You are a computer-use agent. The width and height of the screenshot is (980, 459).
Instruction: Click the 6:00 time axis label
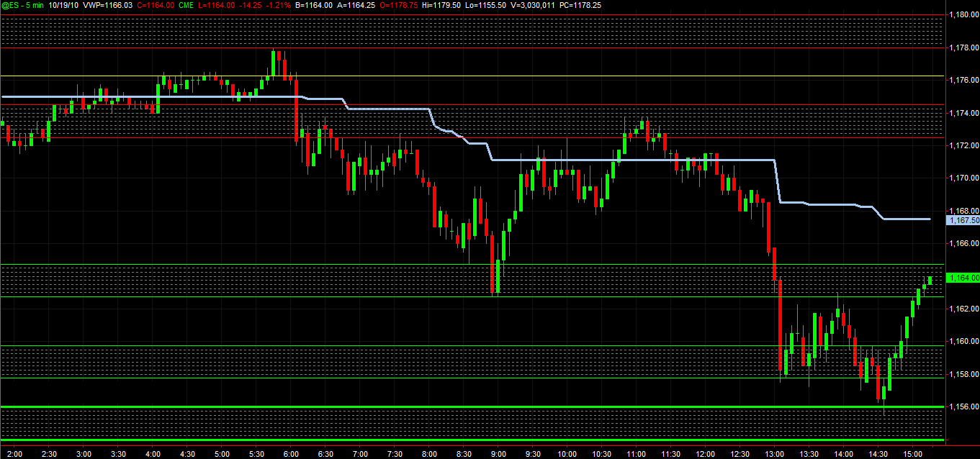point(291,454)
